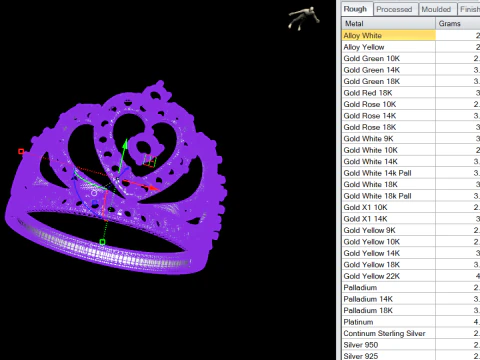Select the Alloy Yellow row
The image size is (480, 360).
pos(411,47)
